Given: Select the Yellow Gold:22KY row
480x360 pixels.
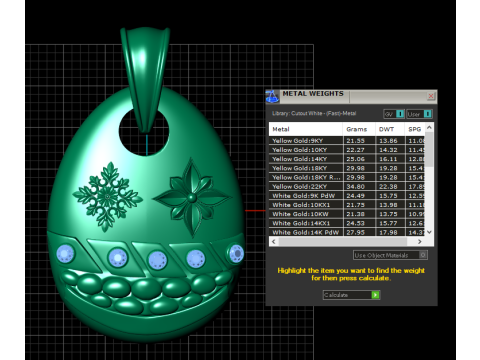Looking at the screenshot, I should tap(347, 187).
